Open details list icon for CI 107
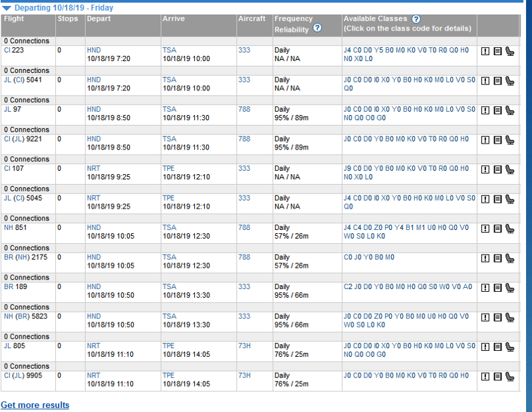 click(x=497, y=170)
